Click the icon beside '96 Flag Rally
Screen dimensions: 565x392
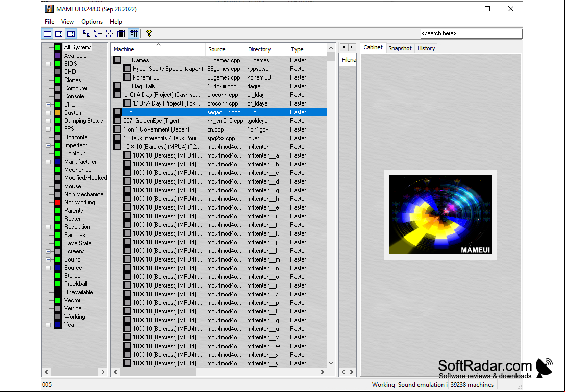tap(117, 86)
